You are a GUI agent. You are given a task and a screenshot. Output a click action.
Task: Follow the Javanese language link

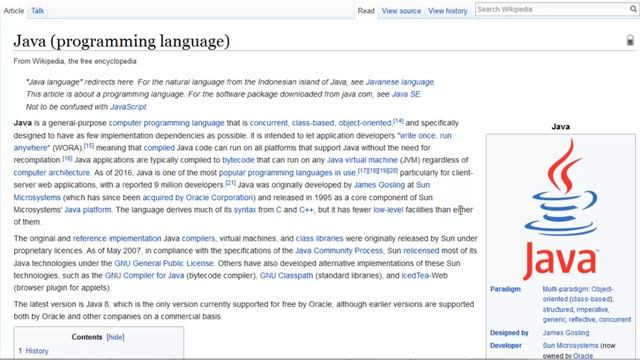pyautogui.click(x=400, y=82)
